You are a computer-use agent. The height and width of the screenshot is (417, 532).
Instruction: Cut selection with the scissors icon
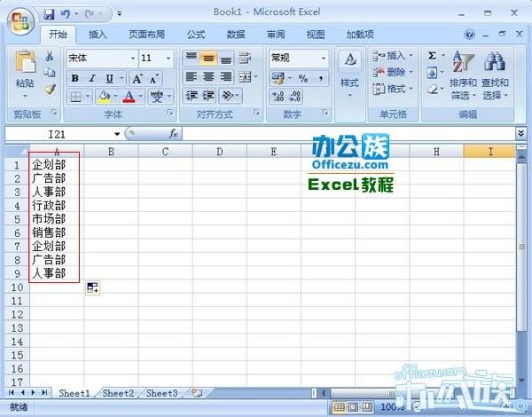click(50, 56)
